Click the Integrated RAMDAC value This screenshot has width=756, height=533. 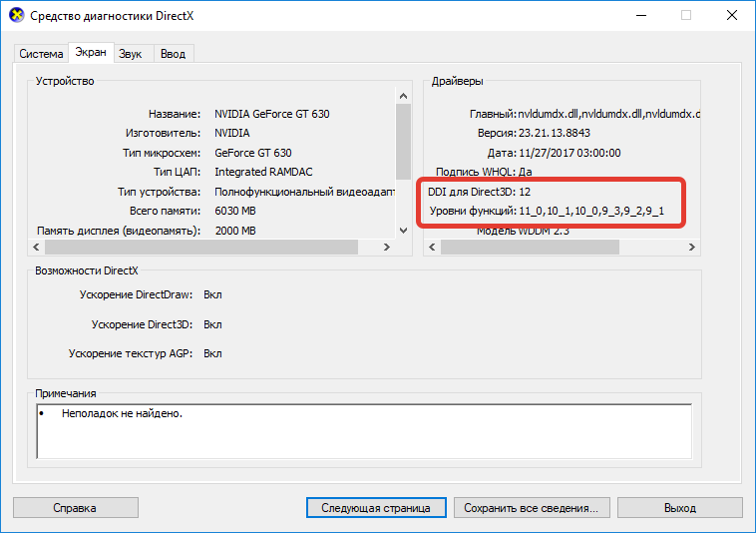263,173
